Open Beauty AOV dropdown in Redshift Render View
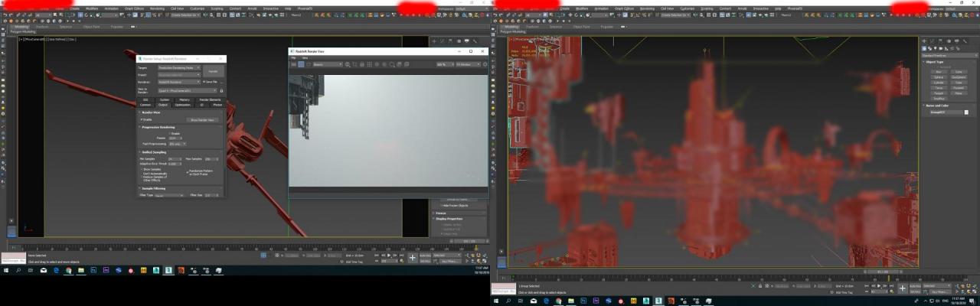 (x=328, y=64)
